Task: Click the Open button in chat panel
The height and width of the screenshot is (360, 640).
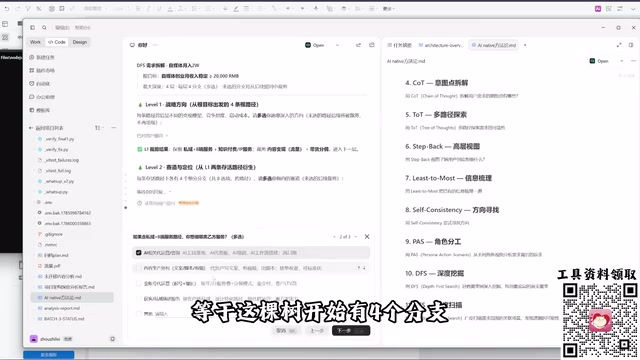Action: tap(315, 45)
